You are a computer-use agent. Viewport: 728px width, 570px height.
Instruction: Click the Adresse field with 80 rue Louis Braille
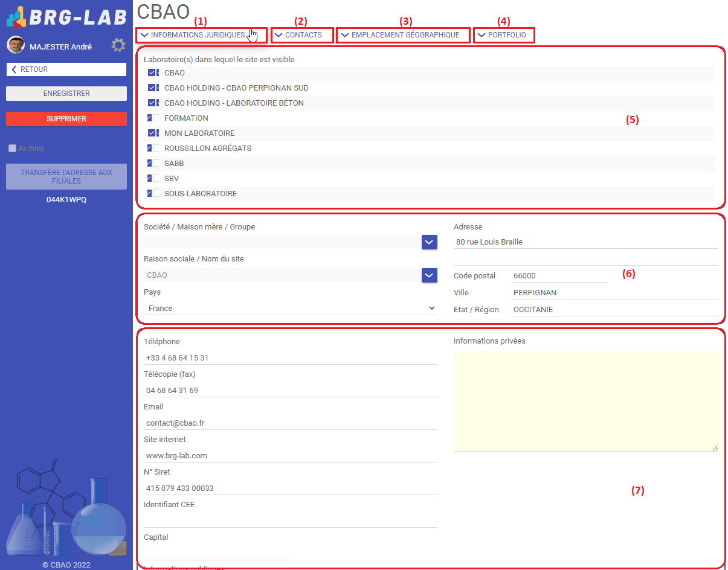point(586,242)
